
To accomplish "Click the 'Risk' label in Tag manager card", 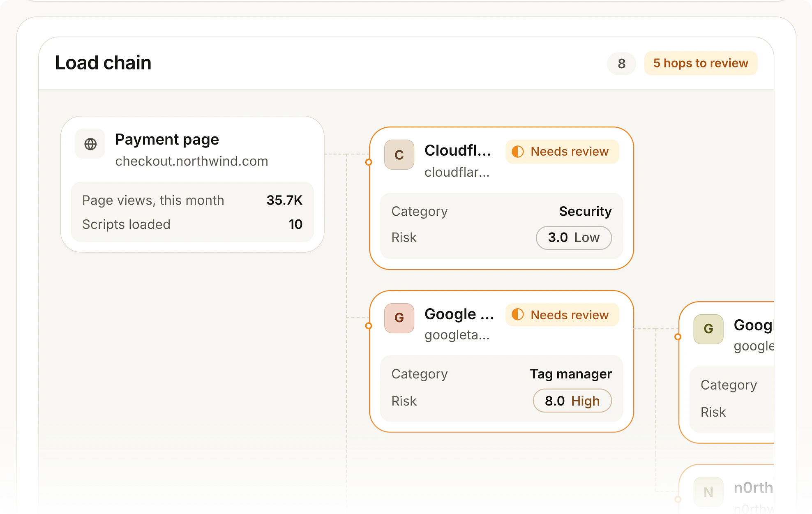I will pos(404,401).
